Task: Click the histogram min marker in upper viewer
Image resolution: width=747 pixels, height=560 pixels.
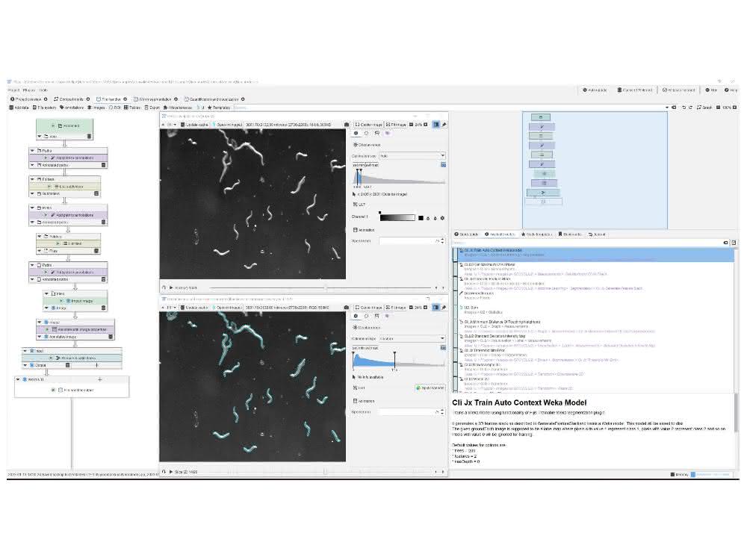Action: pos(357,177)
